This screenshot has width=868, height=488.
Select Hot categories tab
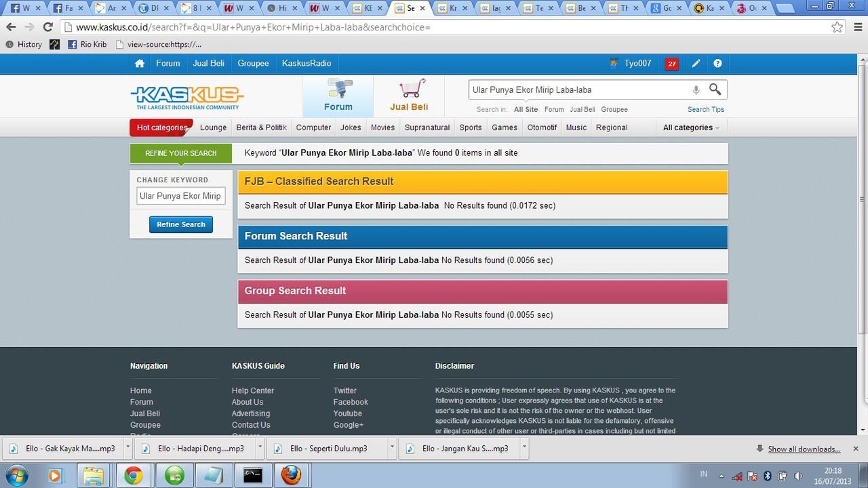tap(161, 127)
